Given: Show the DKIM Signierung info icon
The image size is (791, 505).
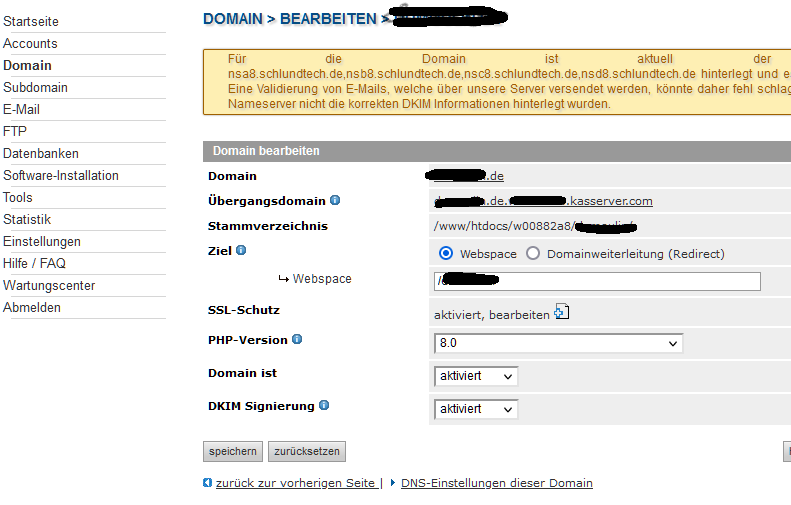Looking at the screenshot, I should pyautogui.click(x=324, y=405).
